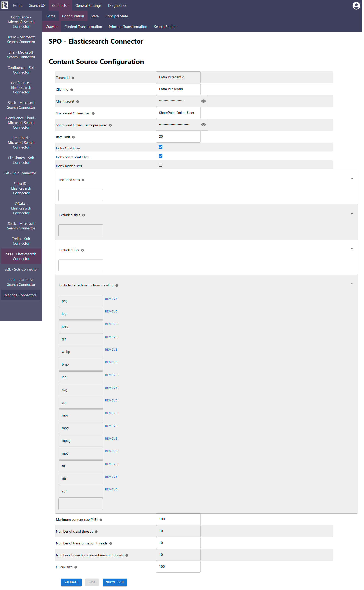Viewport: 364px width, 590px height.
Task: Click the empty Excluded sites input box
Action: point(81,230)
